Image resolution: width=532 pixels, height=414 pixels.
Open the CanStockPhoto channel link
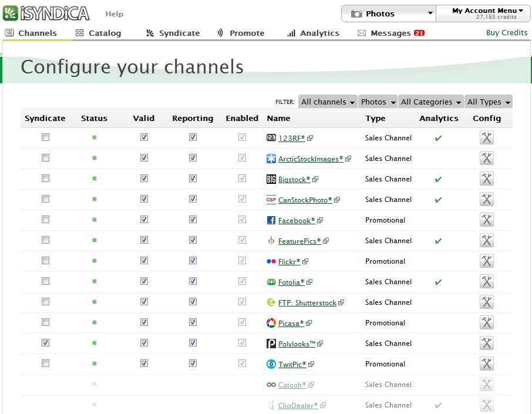[305, 200]
